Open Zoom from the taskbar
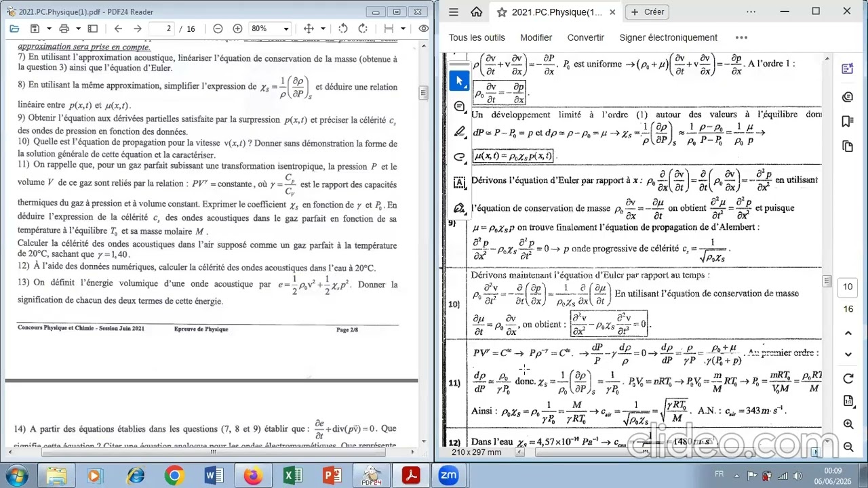Screen dimensions: 868x488 coord(448,476)
